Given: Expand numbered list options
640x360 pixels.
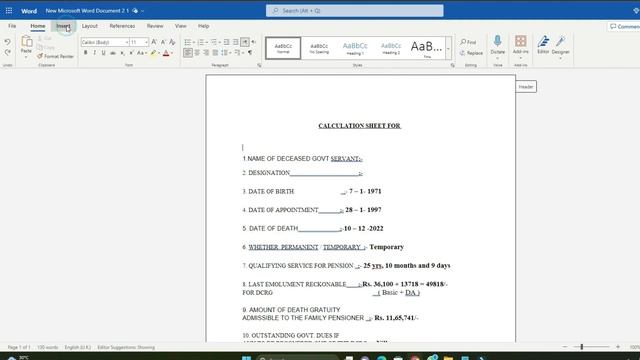Looking at the screenshot, I should click(x=207, y=42).
